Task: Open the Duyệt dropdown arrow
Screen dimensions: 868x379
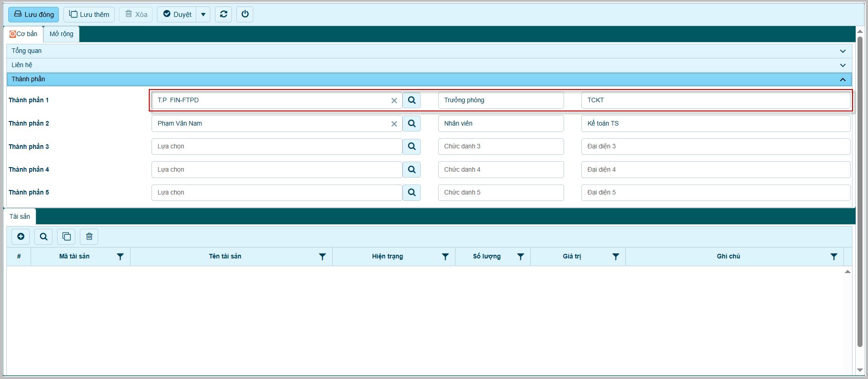Action: 203,15
